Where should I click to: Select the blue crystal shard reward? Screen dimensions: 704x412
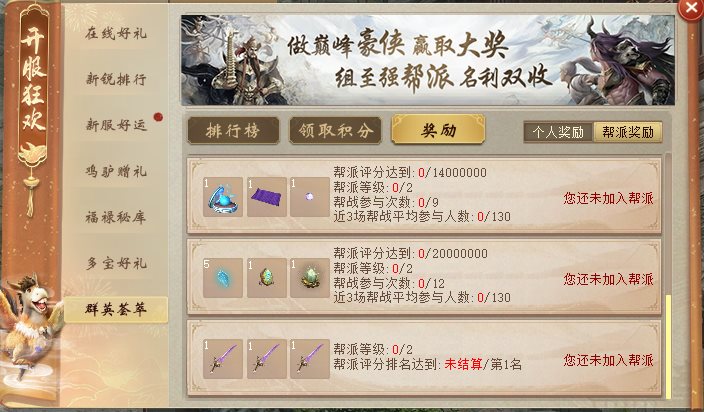(223, 278)
